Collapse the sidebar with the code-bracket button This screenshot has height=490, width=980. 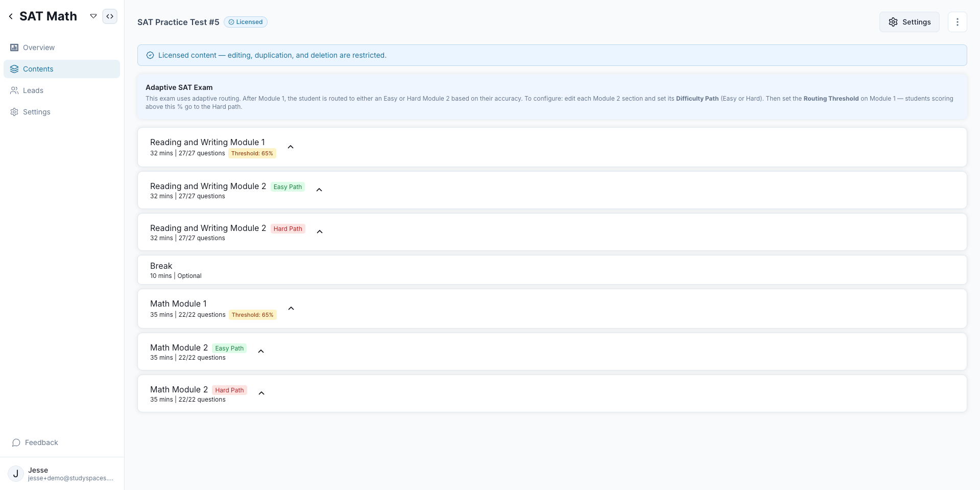pyautogui.click(x=110, y=16)
